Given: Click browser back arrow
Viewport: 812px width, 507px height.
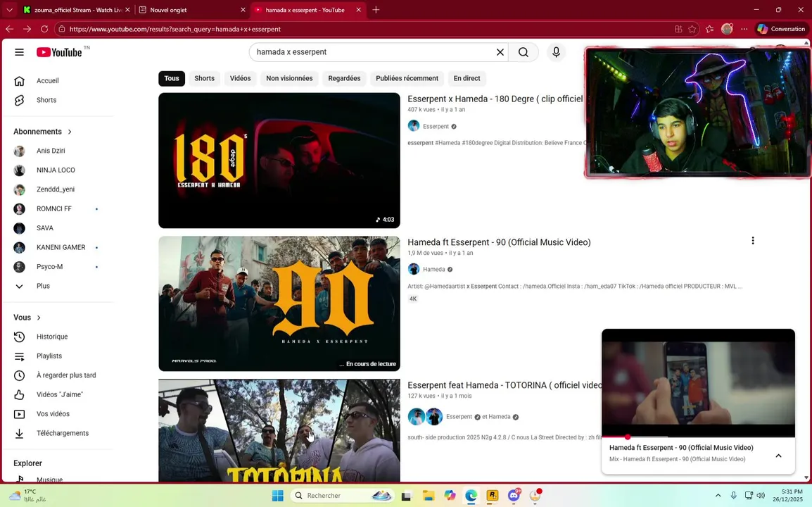Looking at the screenshot, I should (x=9, y=29).
